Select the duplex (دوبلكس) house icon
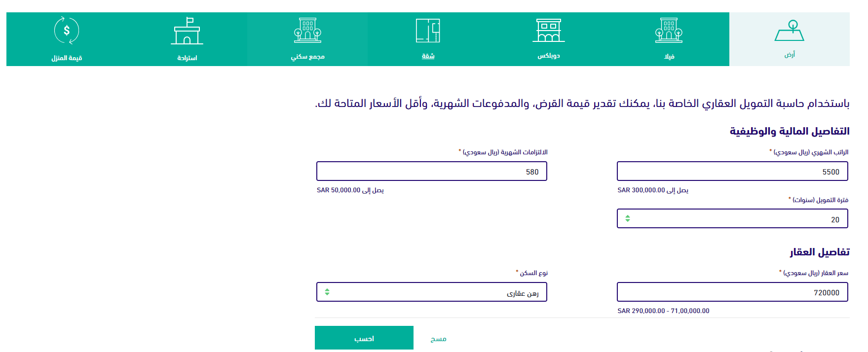 (548, 30)
